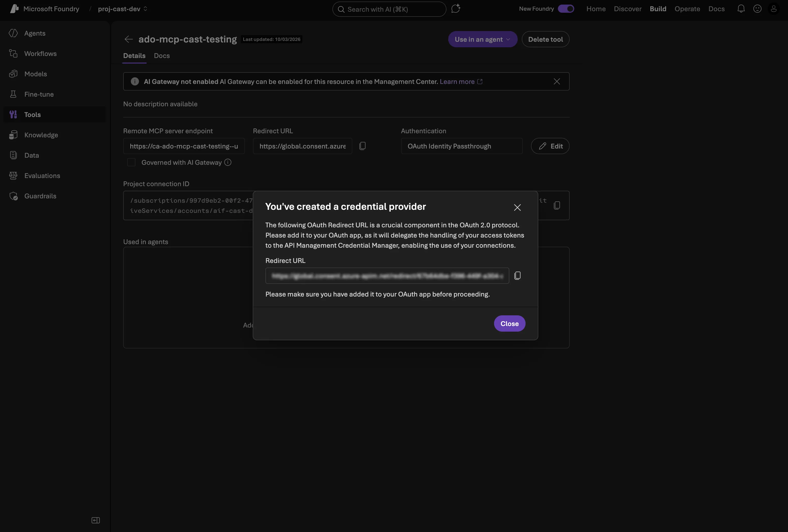Copy the Redirect URL on the details page
788x532 pixels.
coord(362,146)
